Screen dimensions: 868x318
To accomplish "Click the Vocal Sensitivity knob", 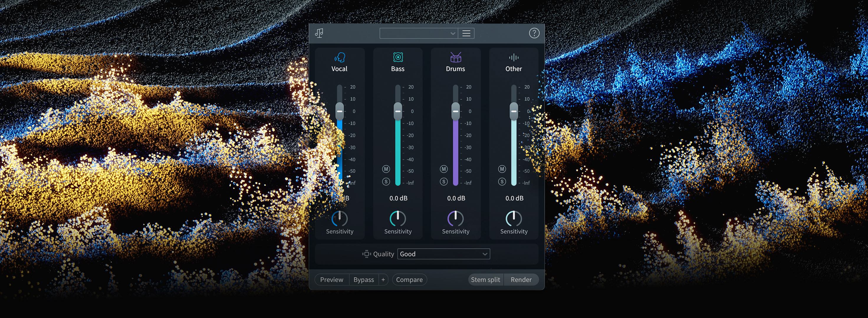I will click(x=340, y=219).
